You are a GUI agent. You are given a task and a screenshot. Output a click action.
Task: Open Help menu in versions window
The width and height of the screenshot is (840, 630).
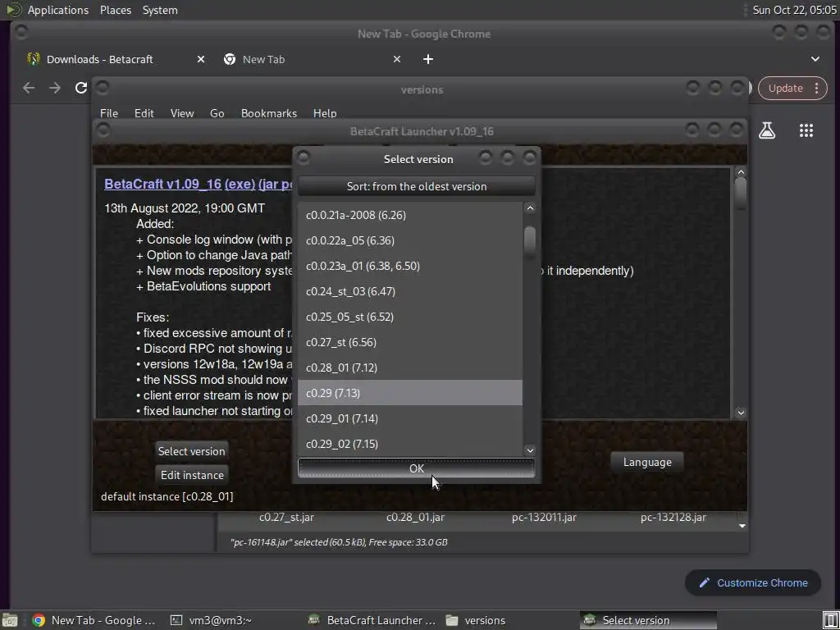(x=325, y=113)
